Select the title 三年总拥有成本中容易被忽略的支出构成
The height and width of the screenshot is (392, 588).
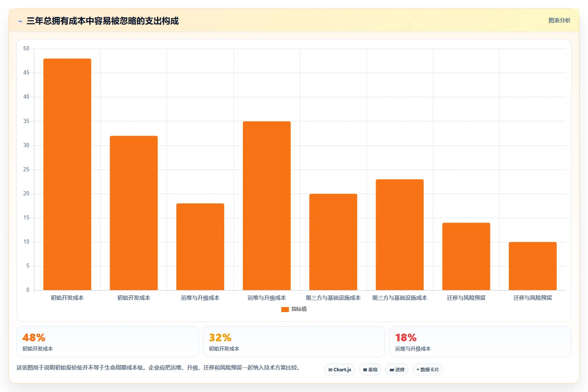pos(102,21)
